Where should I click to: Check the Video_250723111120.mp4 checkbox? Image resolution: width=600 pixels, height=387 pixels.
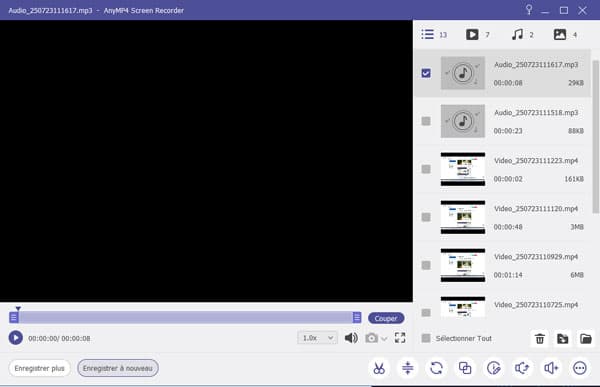point(426,217)
